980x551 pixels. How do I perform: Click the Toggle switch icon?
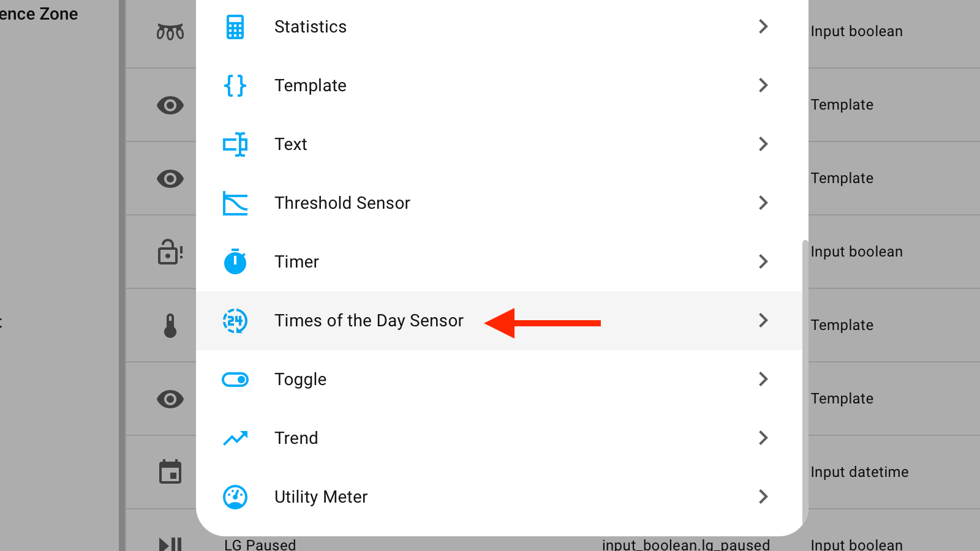235,380
